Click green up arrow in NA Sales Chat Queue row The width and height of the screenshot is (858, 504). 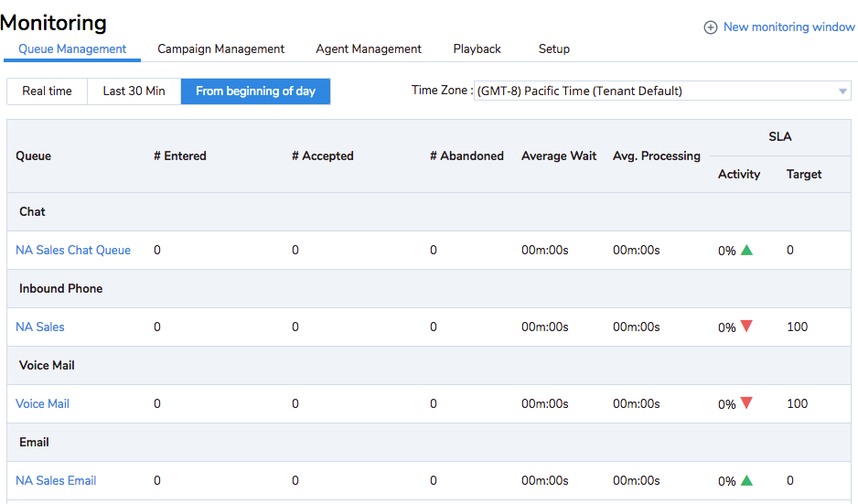pos(746,250)
